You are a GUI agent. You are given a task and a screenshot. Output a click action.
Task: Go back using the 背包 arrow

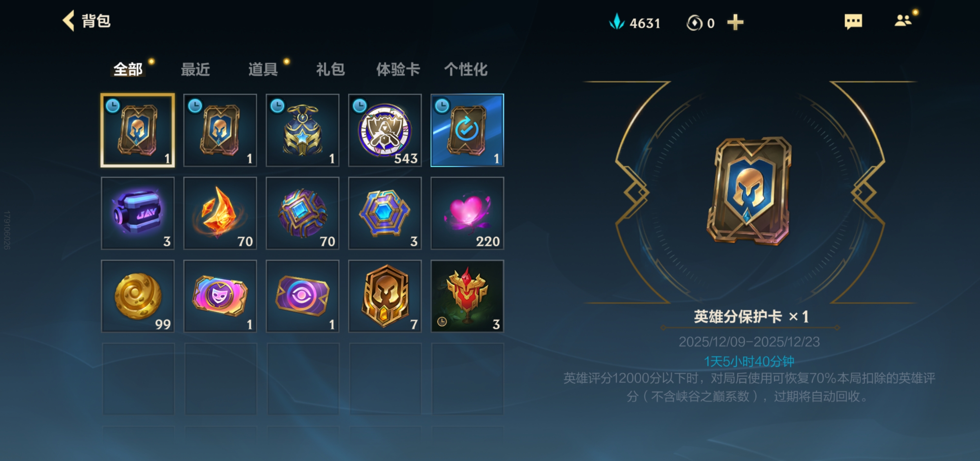(x=69, y=21)
